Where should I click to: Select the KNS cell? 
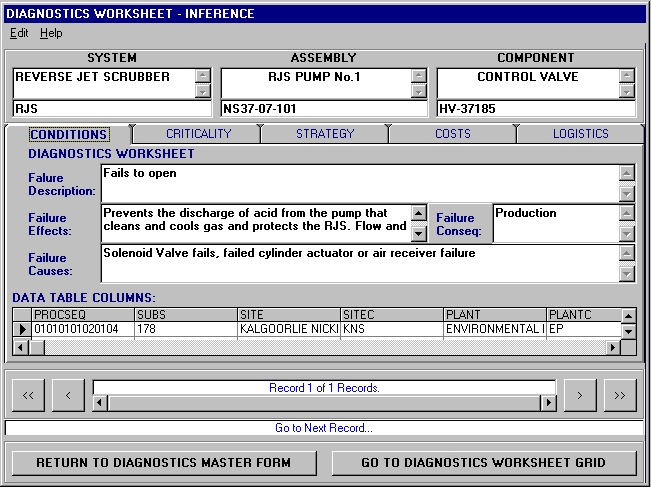pyautogui.click(x=392, y=329)
